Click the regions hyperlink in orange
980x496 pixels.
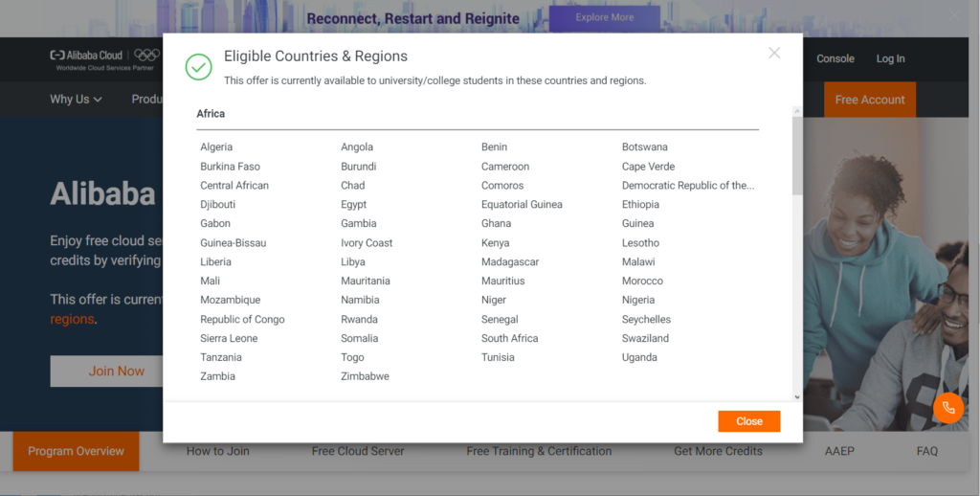(x=72, y=320)
